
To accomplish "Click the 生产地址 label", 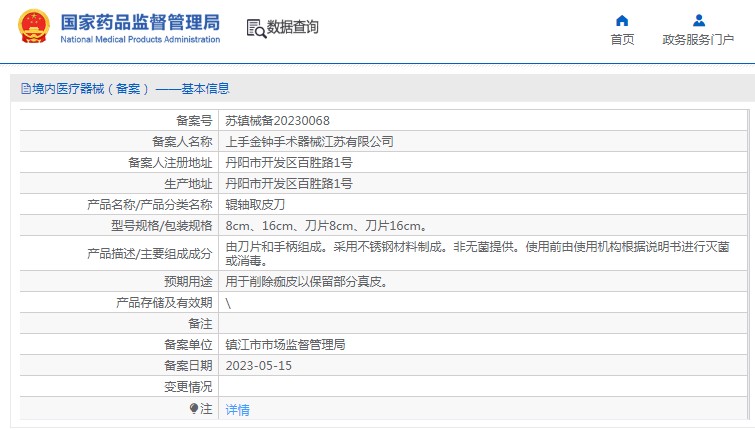I will point(188,183).
